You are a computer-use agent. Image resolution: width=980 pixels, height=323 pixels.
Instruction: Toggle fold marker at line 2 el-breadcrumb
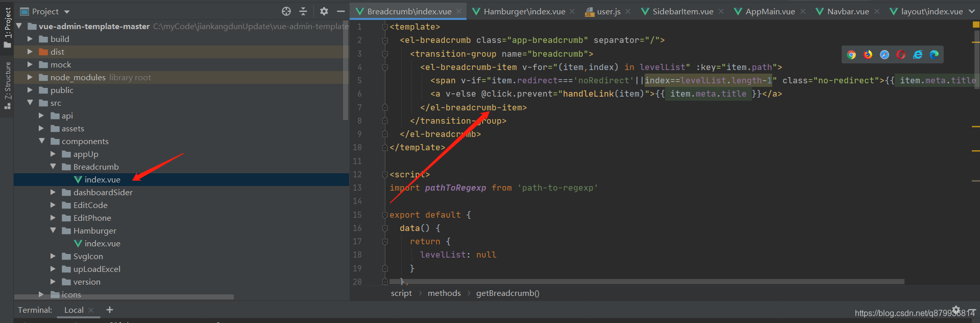[x=385, y=40]
